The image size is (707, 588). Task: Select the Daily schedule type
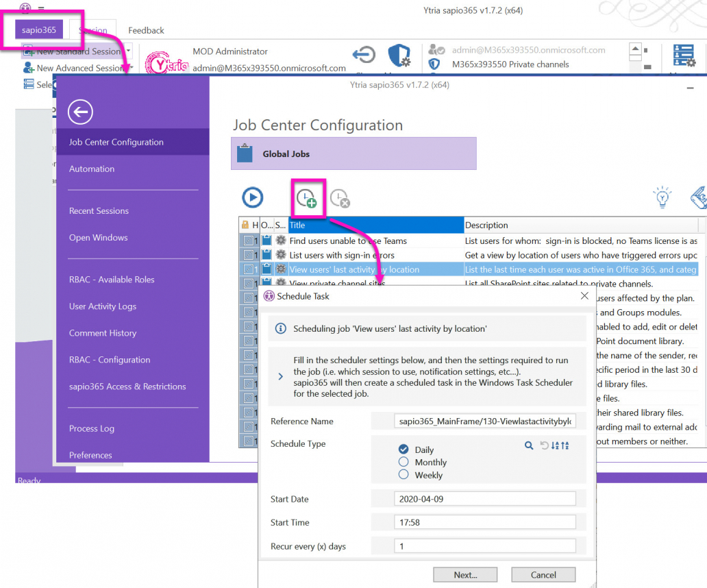click(404, 449)
